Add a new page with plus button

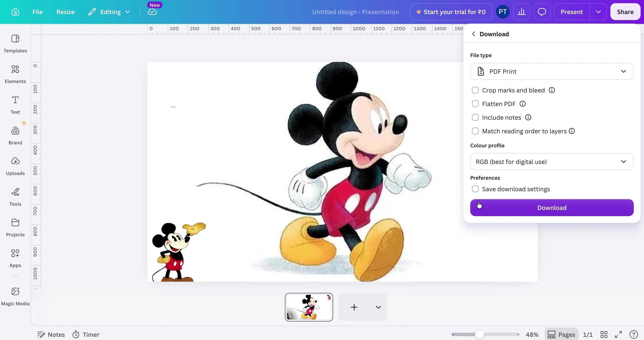354,307
